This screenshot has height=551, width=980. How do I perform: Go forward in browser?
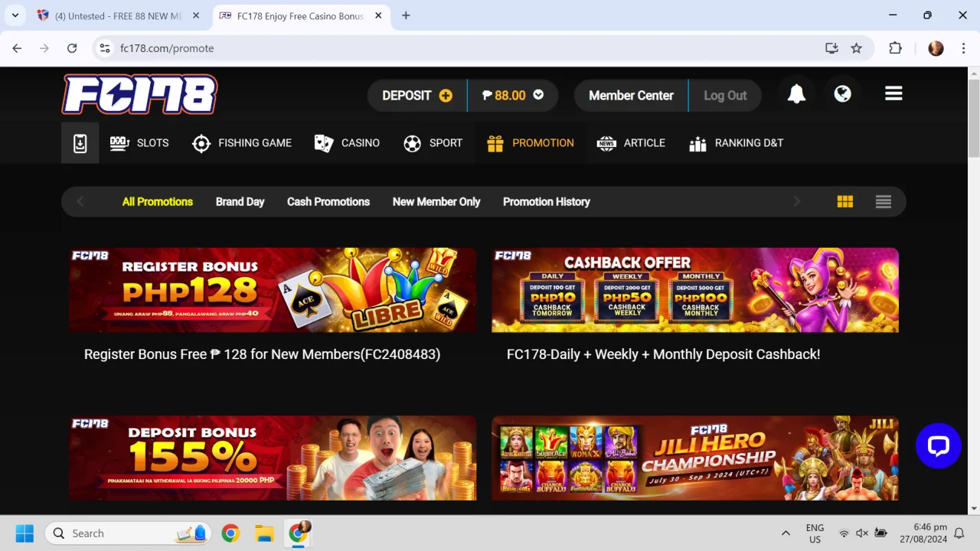point(44,48)
